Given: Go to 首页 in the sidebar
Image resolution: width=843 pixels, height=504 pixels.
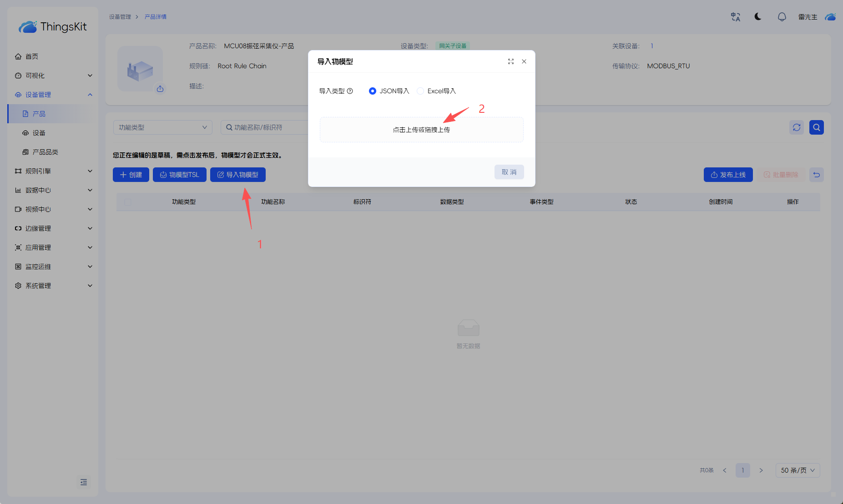Looking at the screenshot, I should pos(32,56).
